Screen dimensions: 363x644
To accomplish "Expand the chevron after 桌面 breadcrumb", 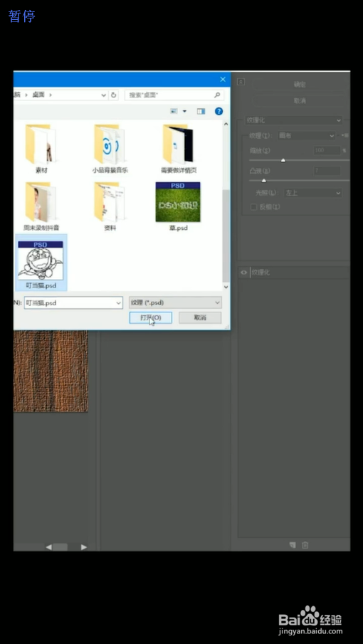I will click(x=51, y=95).
